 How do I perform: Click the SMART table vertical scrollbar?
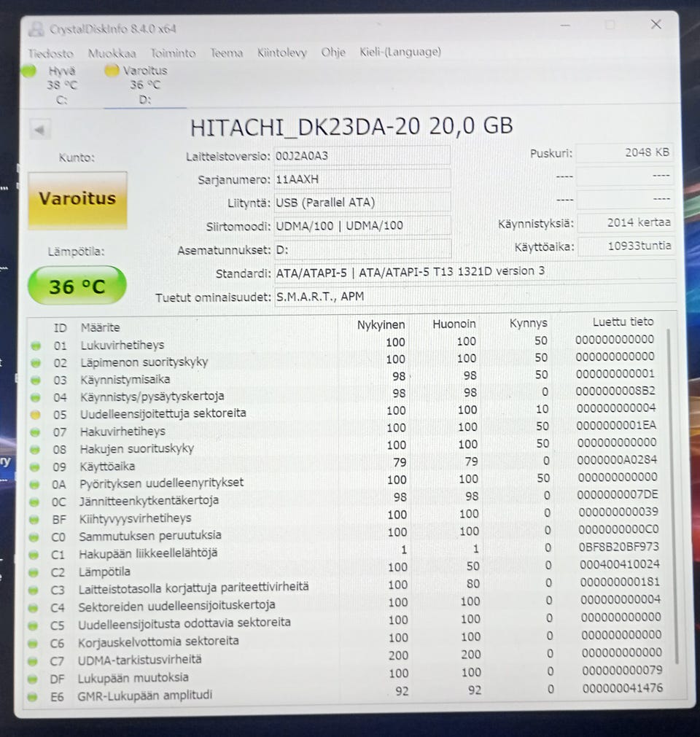pos(673,496)
